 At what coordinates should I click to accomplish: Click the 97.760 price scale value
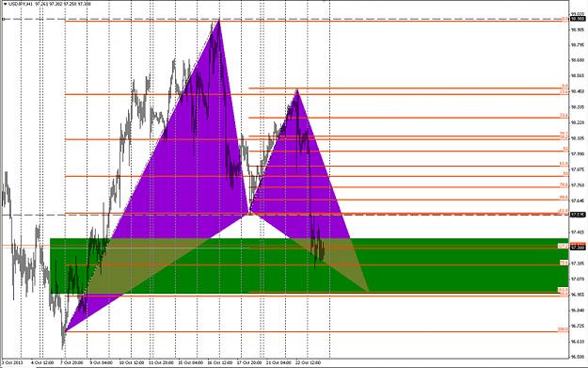(x=578, y=185)
